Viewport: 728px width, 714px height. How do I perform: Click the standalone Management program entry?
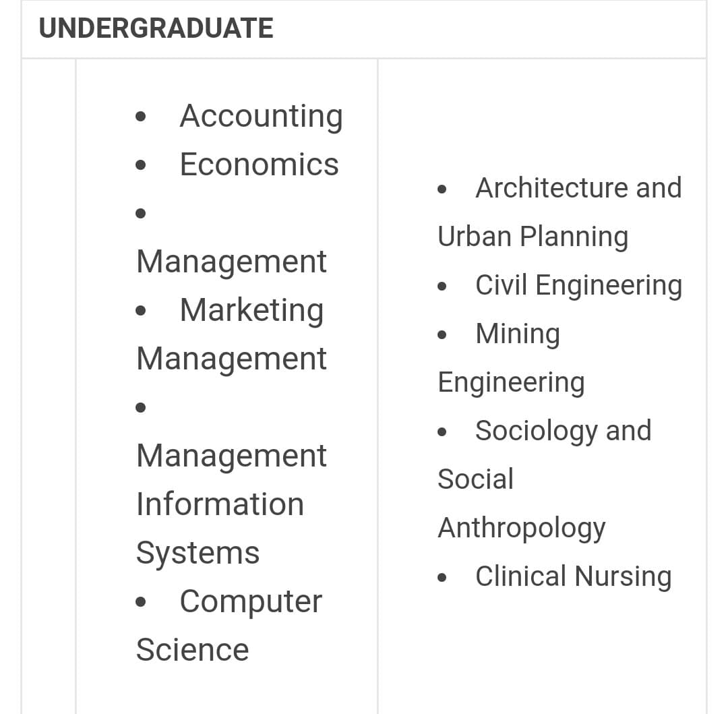click(x=231, y=262)
